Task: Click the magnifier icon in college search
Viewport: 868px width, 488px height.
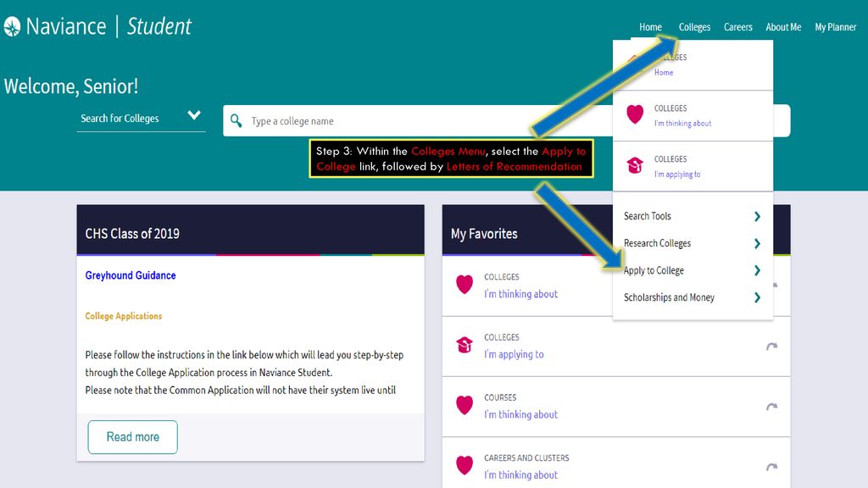Action: [x=236, y=120]
